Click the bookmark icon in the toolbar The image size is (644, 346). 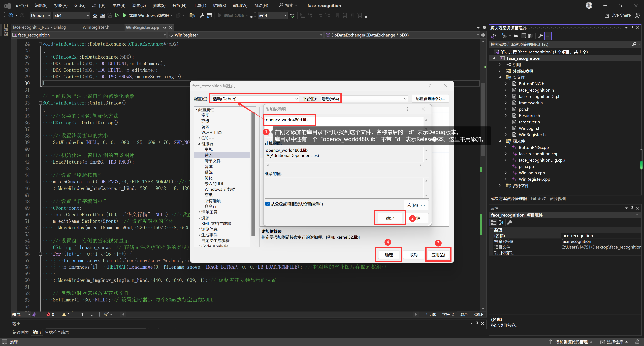coord(337,16)
